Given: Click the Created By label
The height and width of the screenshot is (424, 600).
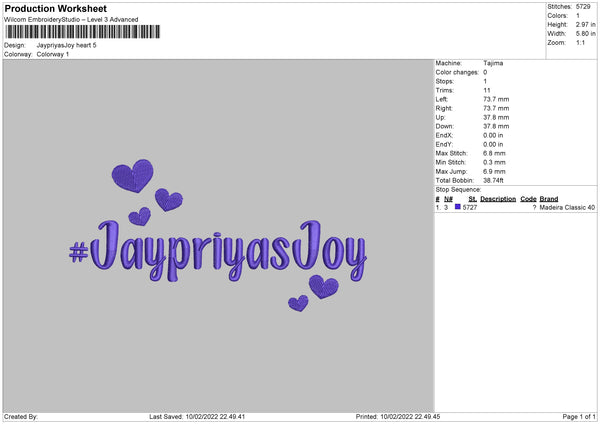Looking at the screenshot, I should (x=21, y=417).
